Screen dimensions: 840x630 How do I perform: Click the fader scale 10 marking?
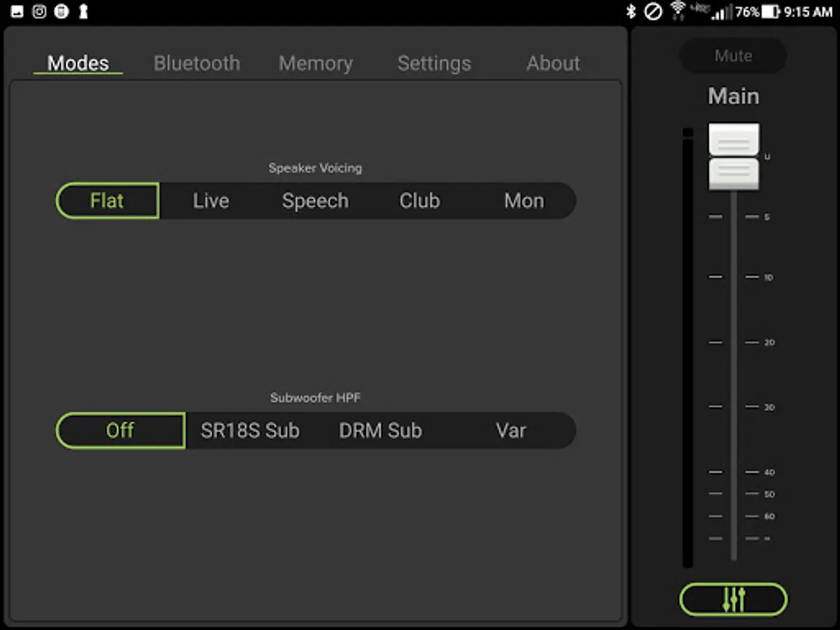[x=769, y=277]
